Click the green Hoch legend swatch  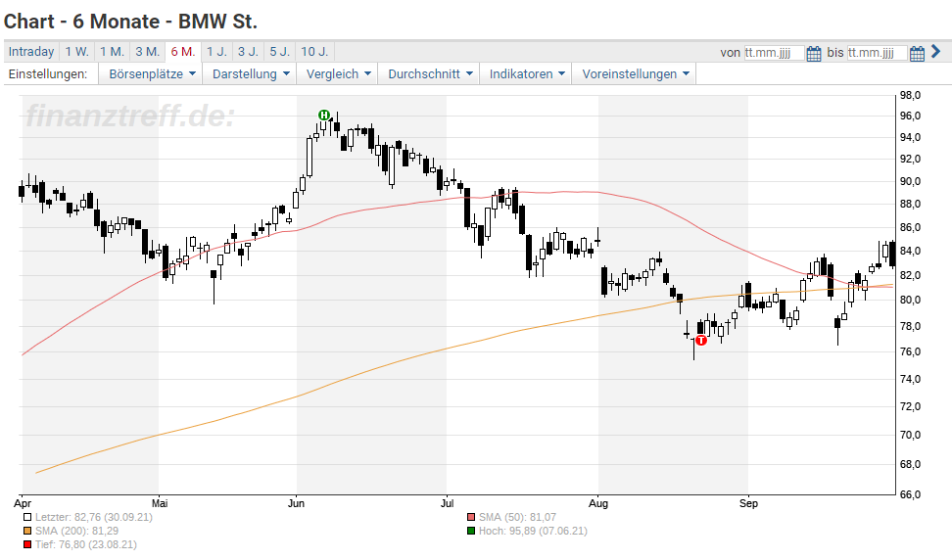(471, 531)
